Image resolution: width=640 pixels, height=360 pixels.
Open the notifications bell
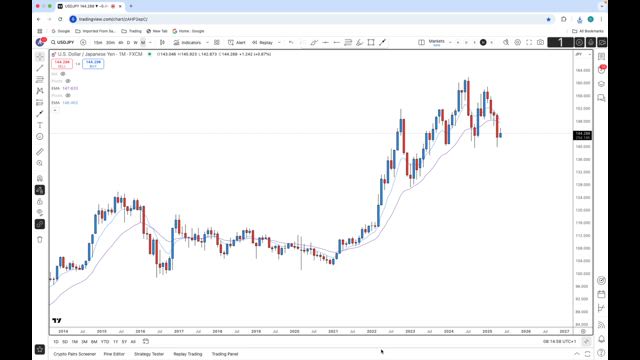coord(601,339)
